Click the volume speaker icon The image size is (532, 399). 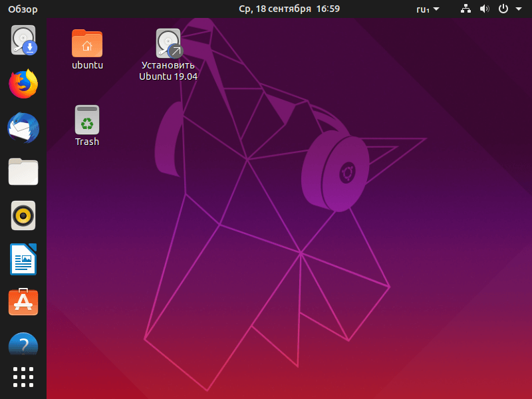point(485,9)
